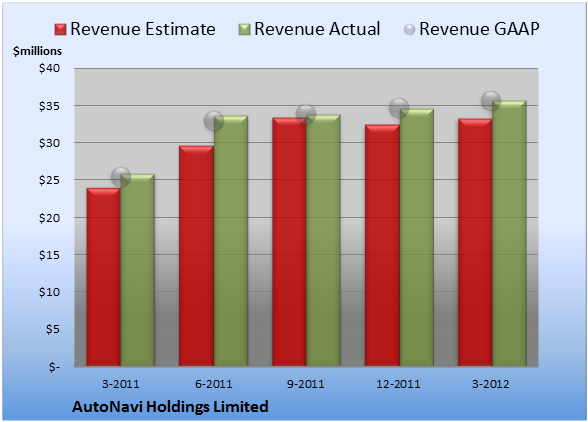588x422 pixels.
Task: Click the '6-2011' x-axis label
Action: coord(214,384)
